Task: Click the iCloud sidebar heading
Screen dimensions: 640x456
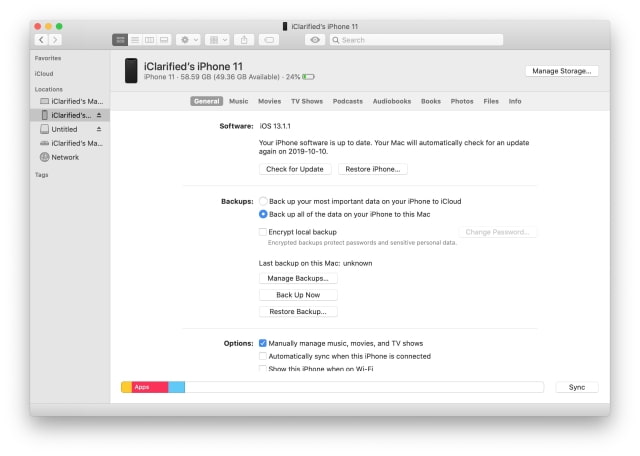Action: point(44,73)
